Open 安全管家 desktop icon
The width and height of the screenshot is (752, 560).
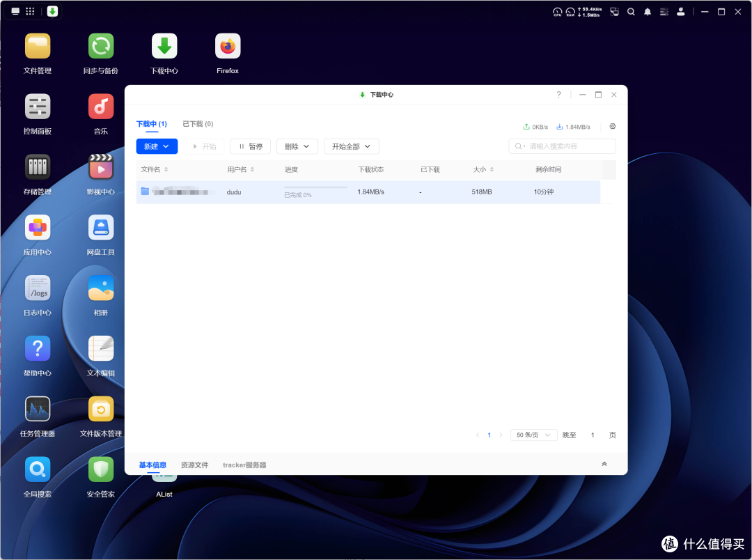(101, 469)
